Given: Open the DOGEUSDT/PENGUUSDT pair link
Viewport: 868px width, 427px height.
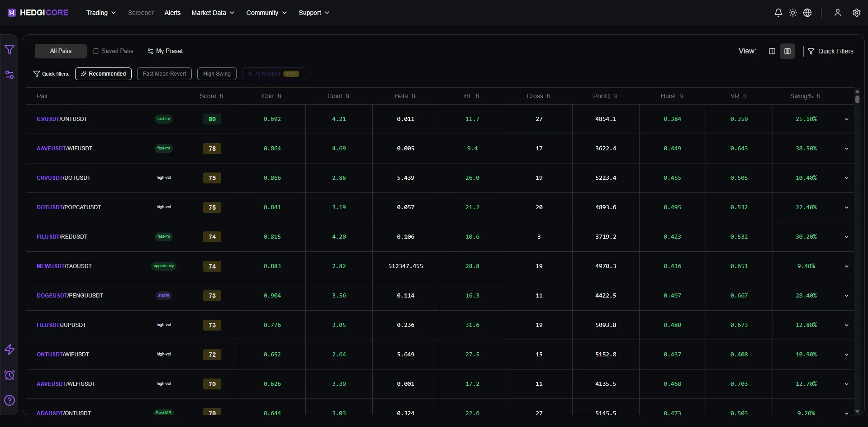Looking at the screenshot, I should coord(70,296).
